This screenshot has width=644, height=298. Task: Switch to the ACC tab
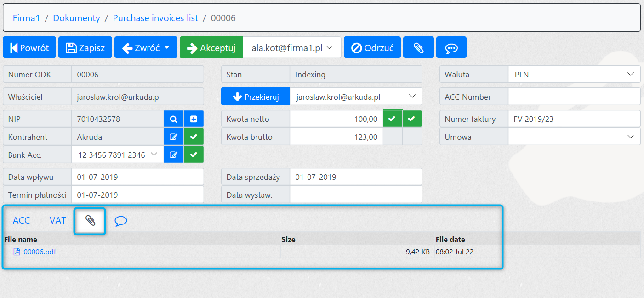[21, 221]
